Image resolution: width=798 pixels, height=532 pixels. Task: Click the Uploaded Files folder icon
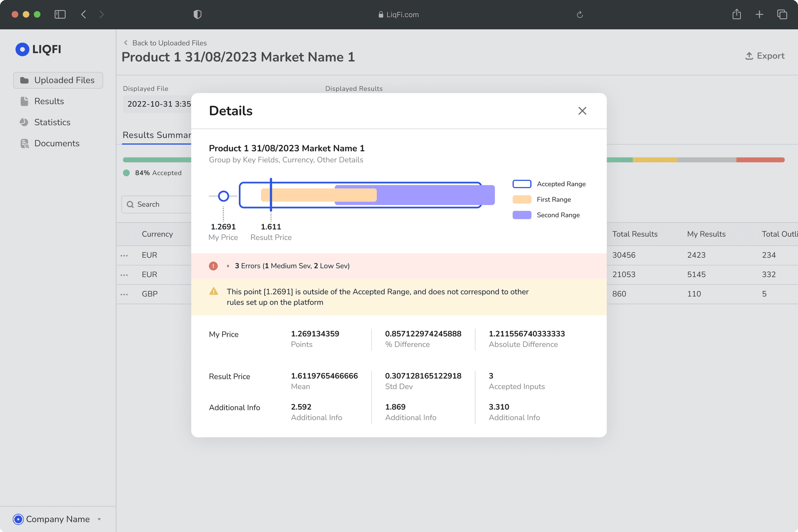25,80
